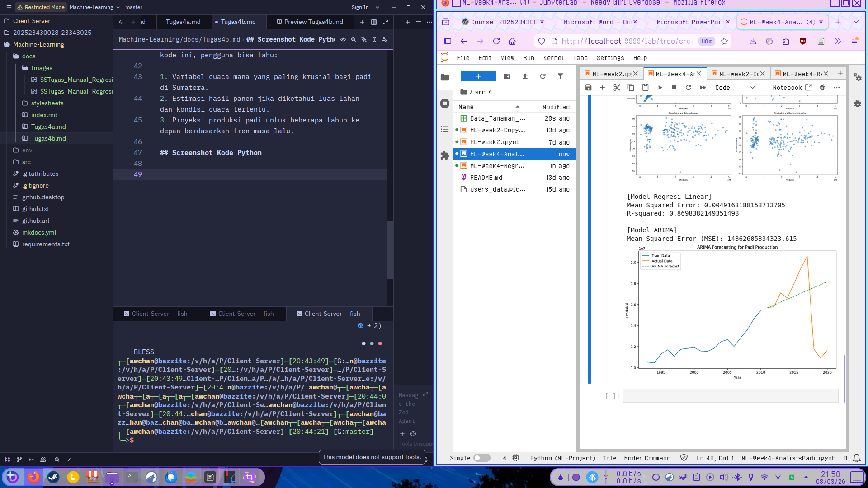Viewport: 868px width, 488px height.
Task: Run the selected notebook cell
Action: (660, 88)
